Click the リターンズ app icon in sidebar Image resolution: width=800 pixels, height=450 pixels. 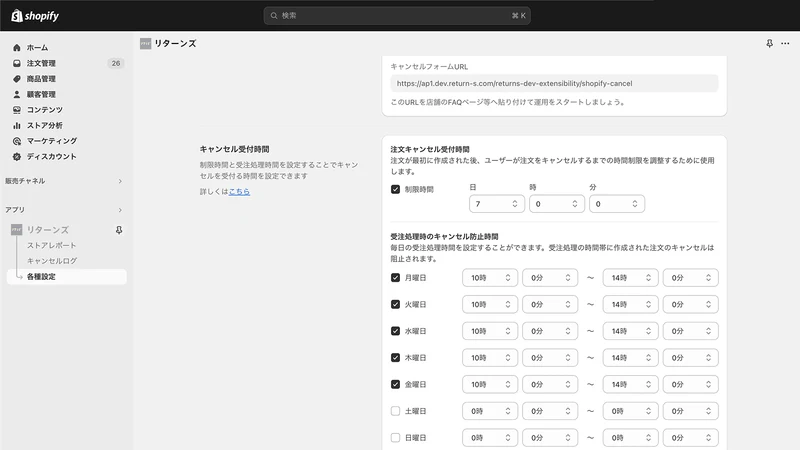[x=17, y=230]
